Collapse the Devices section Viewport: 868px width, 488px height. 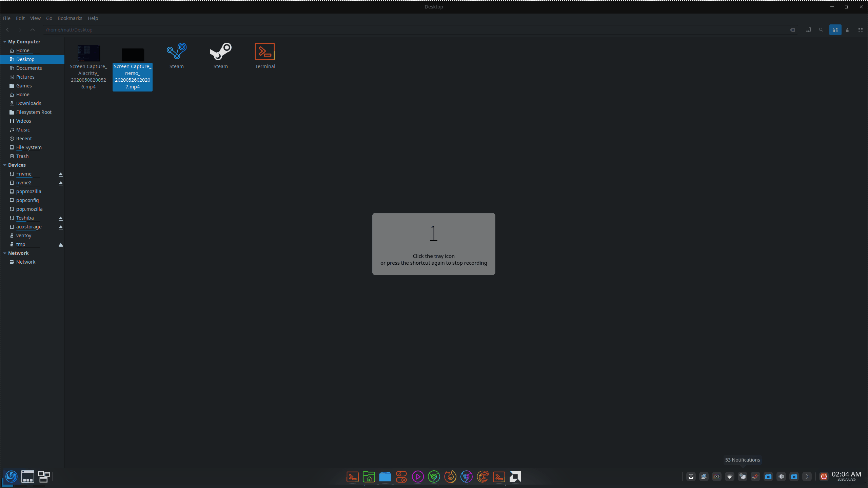point(5,165)
